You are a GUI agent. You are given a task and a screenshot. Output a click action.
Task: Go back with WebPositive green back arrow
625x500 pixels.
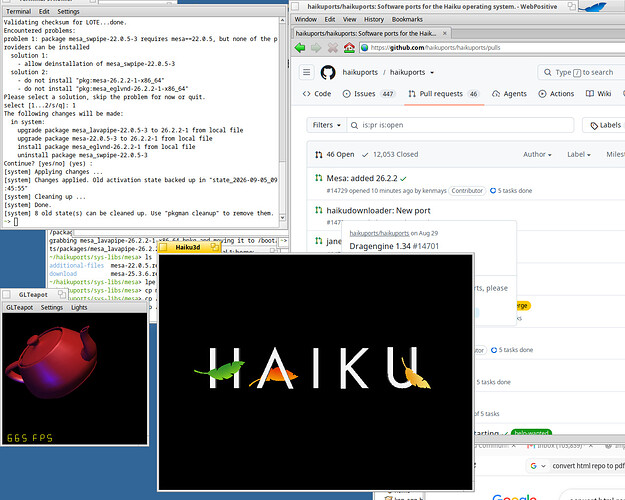pos(300,48)
